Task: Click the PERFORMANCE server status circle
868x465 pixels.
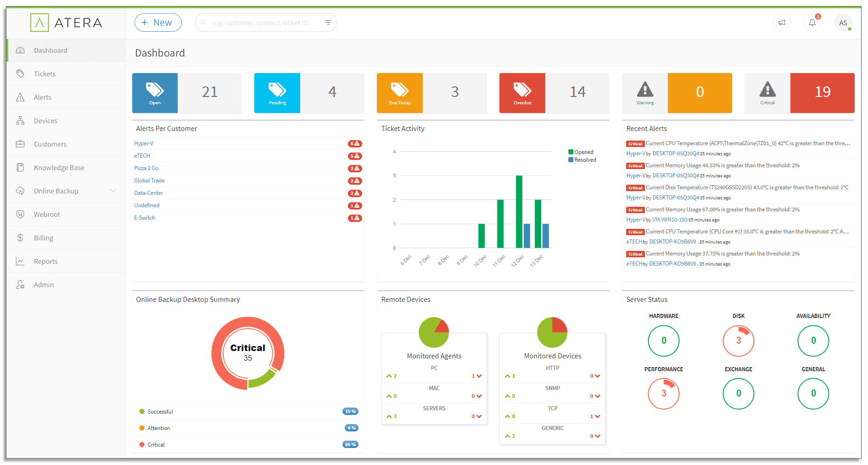Action: (x=664, y=394)
